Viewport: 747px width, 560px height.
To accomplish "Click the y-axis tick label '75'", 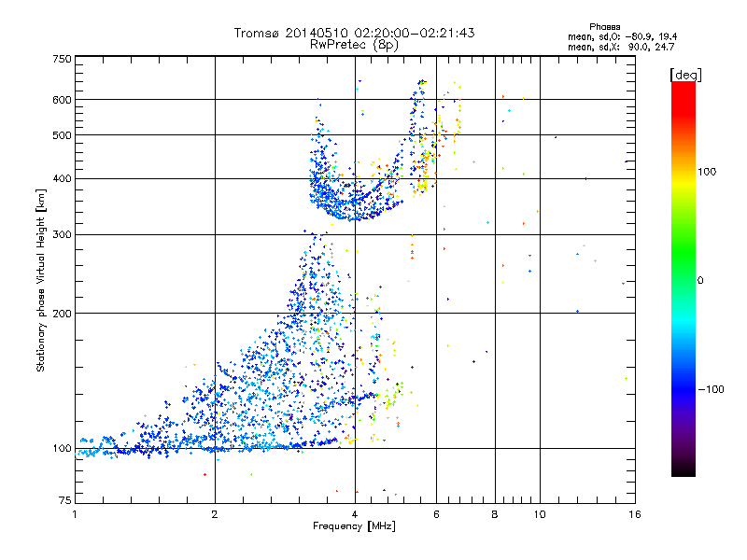I will [x=65, y=500].
